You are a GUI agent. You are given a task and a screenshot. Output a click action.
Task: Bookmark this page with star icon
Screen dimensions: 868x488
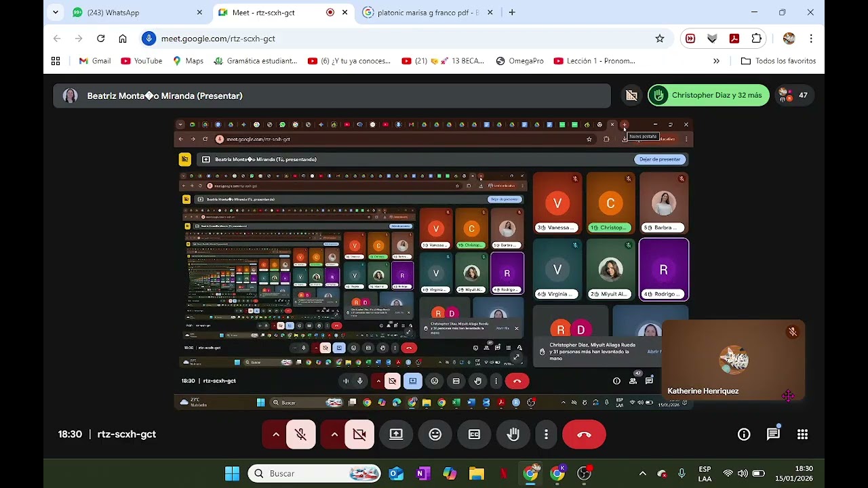tap(659, 39)
